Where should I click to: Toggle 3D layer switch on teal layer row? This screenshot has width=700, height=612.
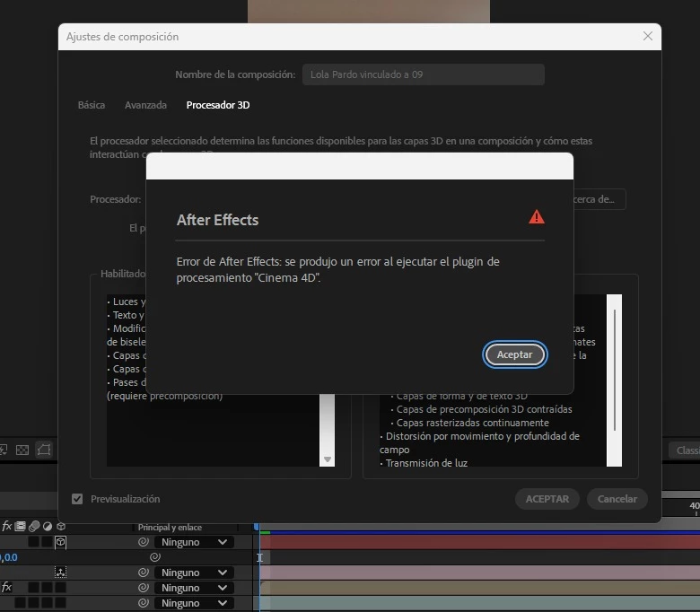pos(60,603)
